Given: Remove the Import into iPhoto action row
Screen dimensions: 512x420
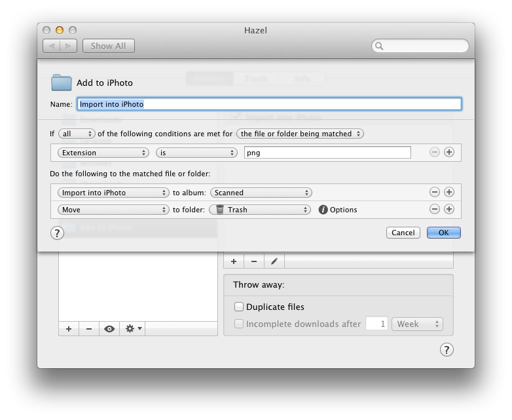Looking at the screenshot, I should tap(434, 192).
